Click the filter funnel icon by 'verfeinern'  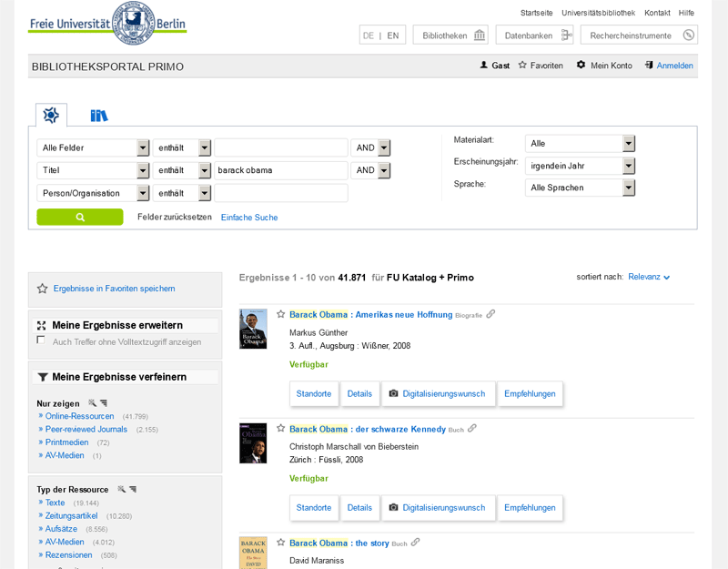43,377
